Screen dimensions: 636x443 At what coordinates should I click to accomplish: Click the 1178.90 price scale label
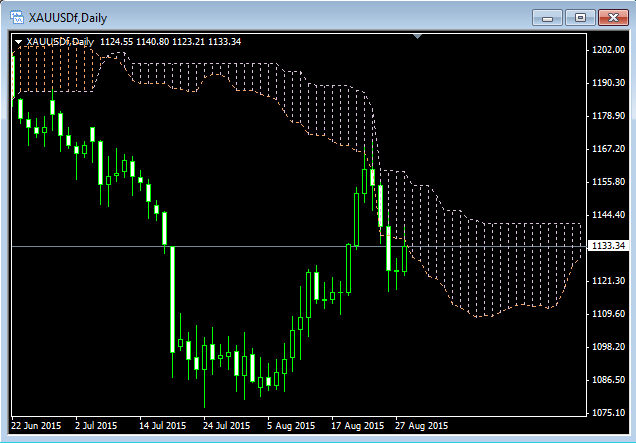coord(608,116)
